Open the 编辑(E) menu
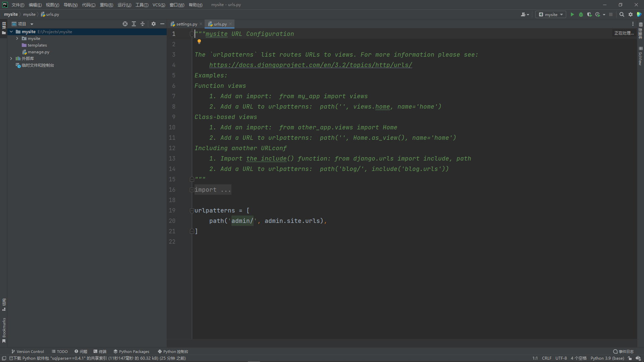 [35, 5]
